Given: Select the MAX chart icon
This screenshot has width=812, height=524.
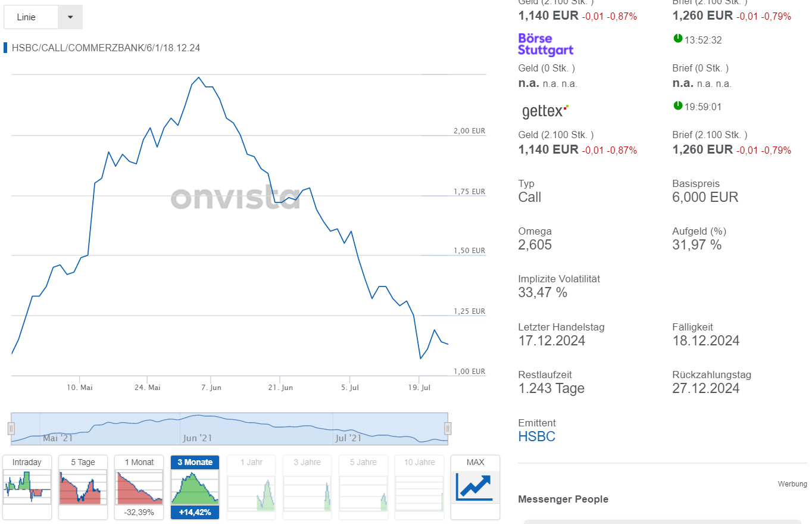Looking at the screenshot, I should coord(475,487).
